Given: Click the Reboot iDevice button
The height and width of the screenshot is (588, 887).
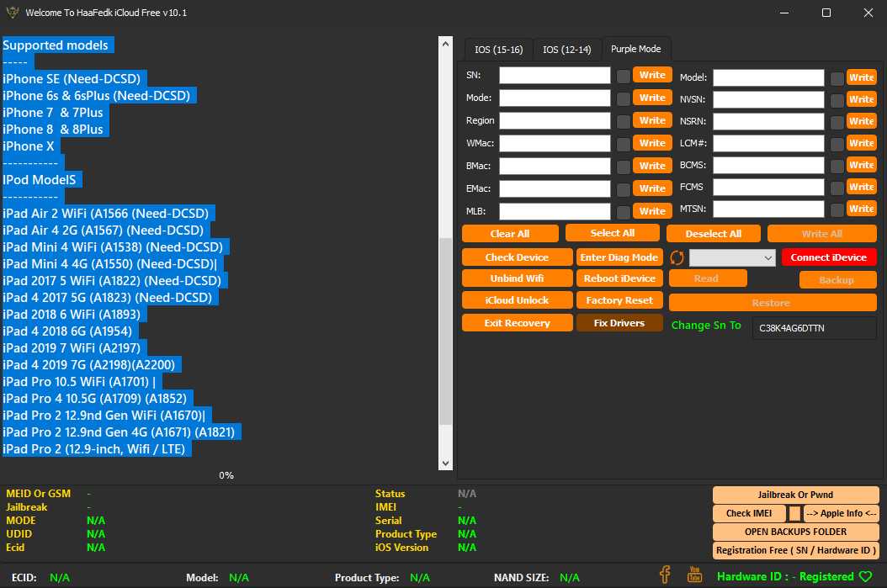Looking at the screenshot, I should click(619, 278).
